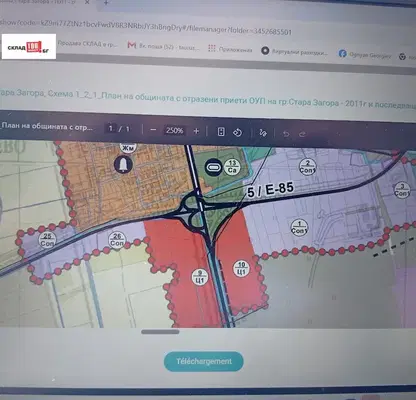Click the current page number field
This screenshot has height=400, width=416.
pyautogui.click(x=111, y=128)
